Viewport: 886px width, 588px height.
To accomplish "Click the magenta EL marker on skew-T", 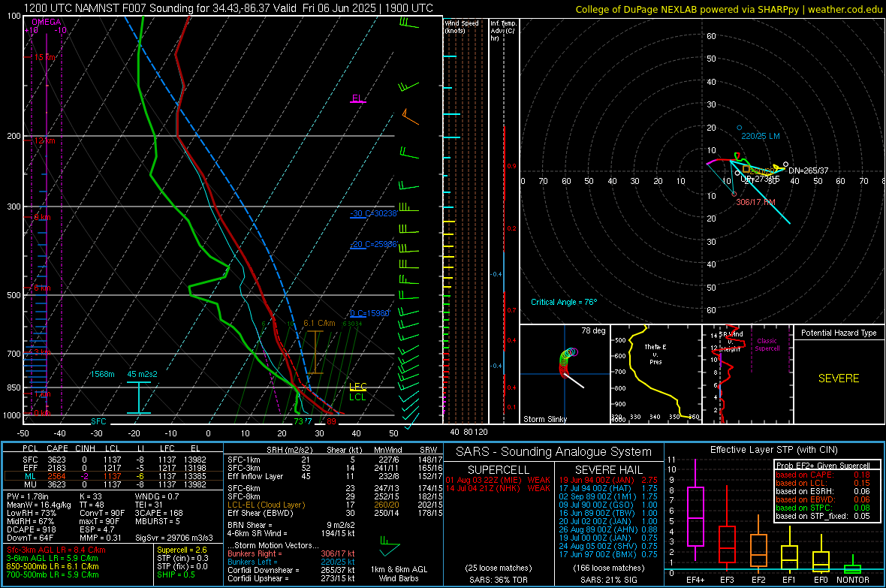I will (x=357, y=99).
